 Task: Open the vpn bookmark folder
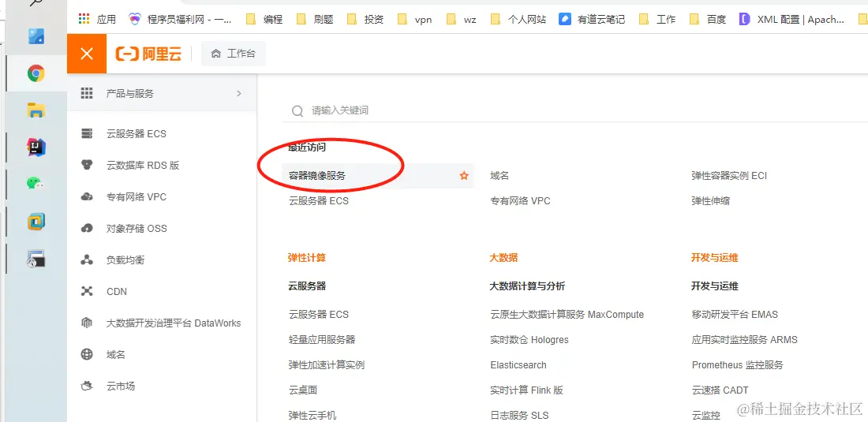click(415, 20)
